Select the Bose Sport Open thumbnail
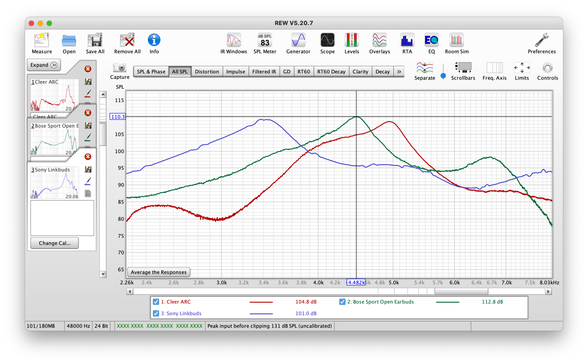The height and width of the screenshot is (364, 588). coord(55,139)
